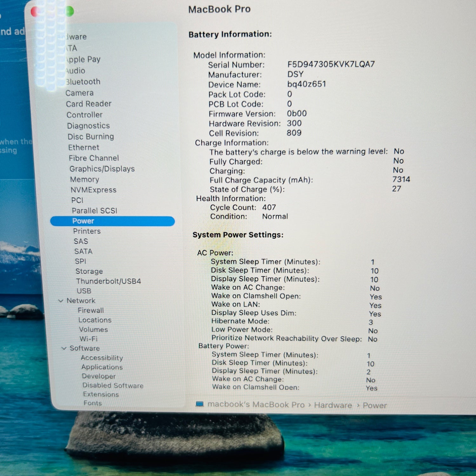This screenshot has height=476, width=476.
Task: Collapse the Software section chevron
Action: tap(64, 348)
